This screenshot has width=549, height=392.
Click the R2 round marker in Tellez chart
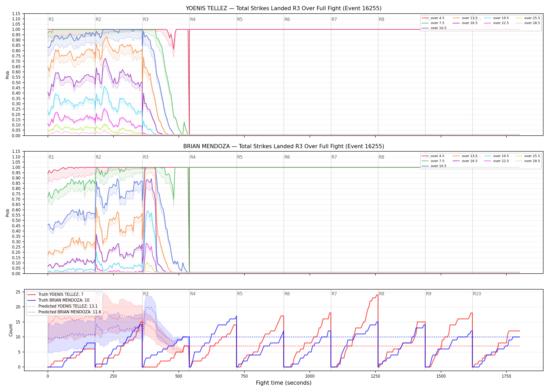[x=98, y=19]
